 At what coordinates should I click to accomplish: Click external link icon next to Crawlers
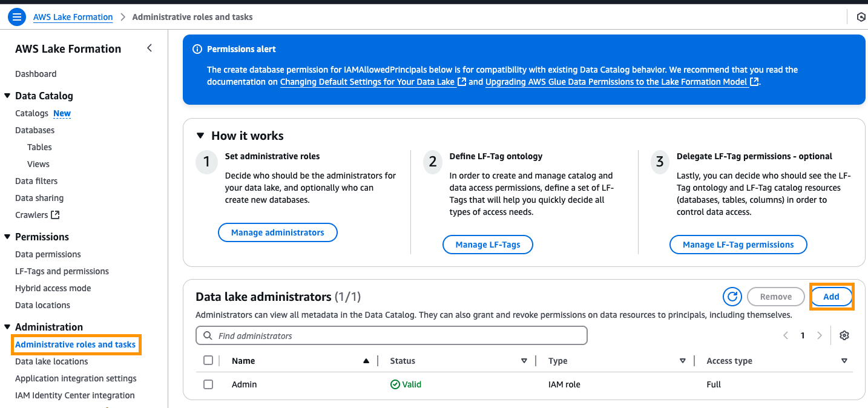tap(55, 215)
